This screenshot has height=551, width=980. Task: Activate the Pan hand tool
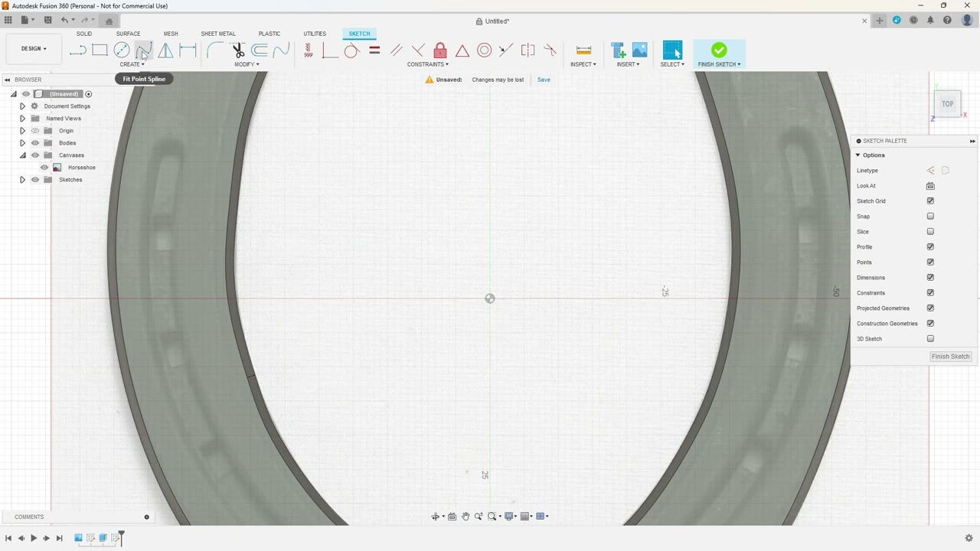click(x=465, y=517)
